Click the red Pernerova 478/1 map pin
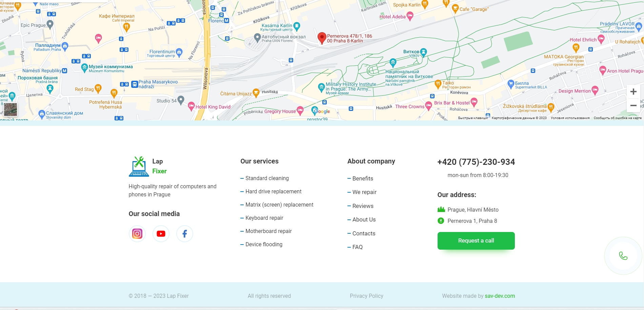The image size is (644, 310). pyautogui.click(x=322, y=38)
